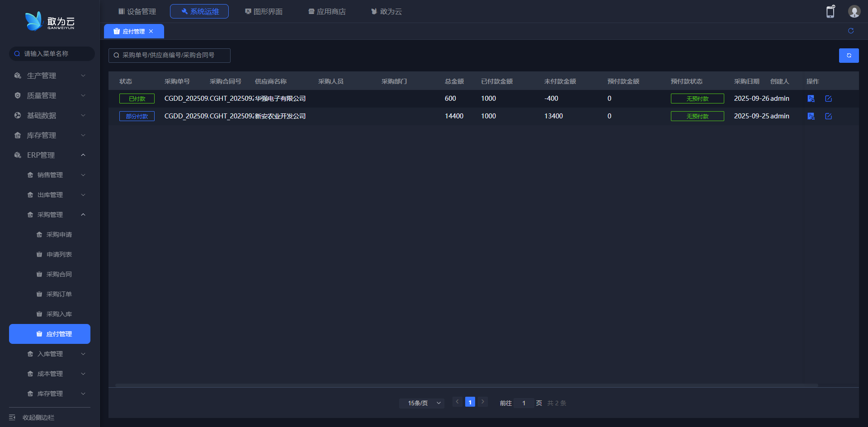Click the 成本管理 submenu icon
Image resolution: width=868 pixels, height=427 pixels.
tap(30, 374)
